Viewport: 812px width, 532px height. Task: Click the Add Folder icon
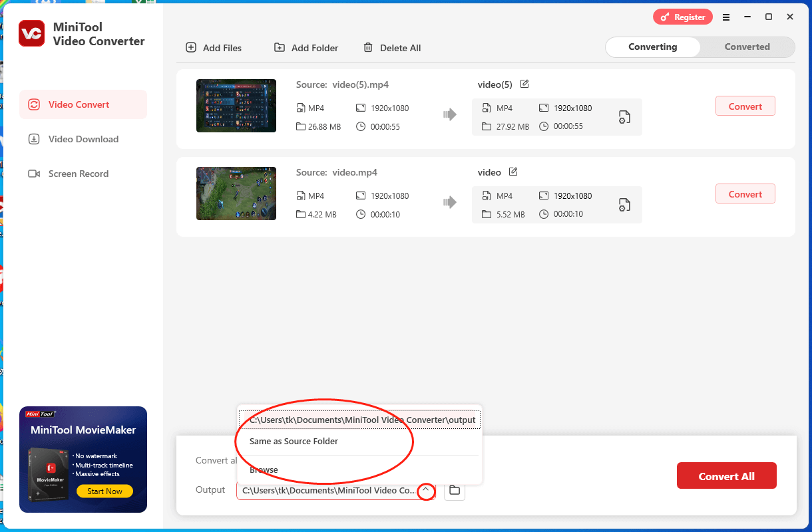click(x=280, y=48)
